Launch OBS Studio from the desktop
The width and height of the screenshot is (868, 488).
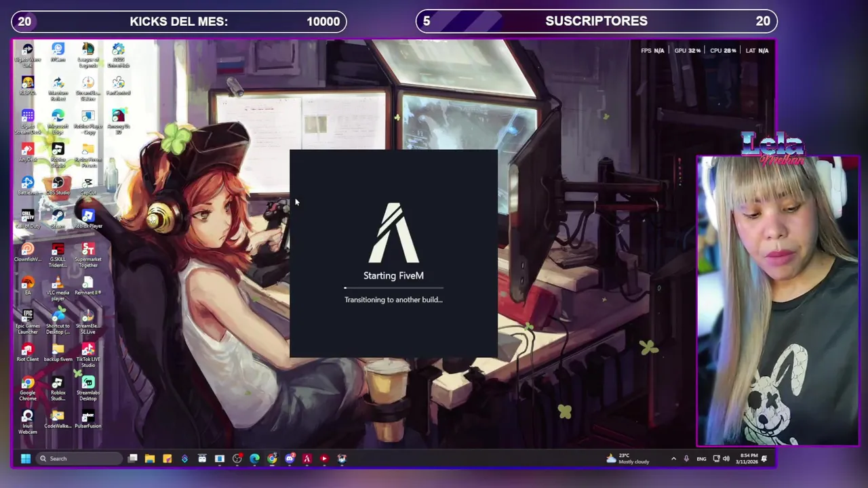coord(58,186)
